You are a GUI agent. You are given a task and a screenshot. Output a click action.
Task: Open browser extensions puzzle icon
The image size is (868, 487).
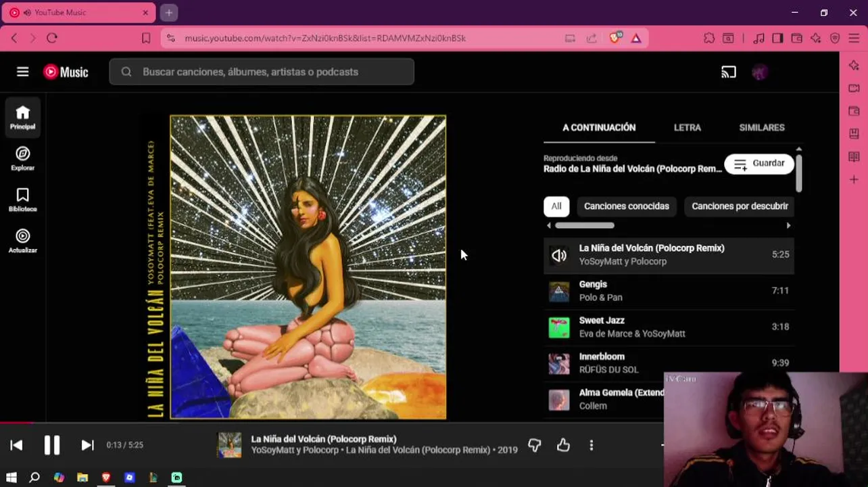click(x=709, y=39)
